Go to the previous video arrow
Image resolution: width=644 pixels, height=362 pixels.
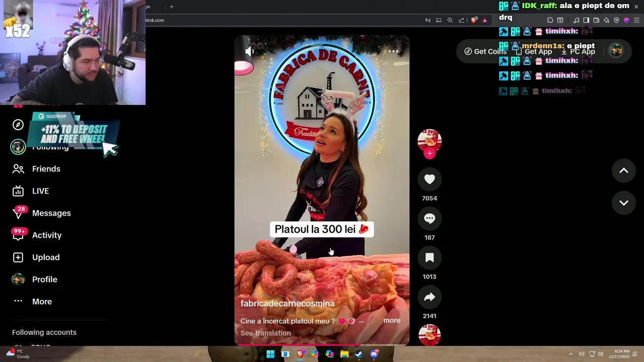point(623,171)
